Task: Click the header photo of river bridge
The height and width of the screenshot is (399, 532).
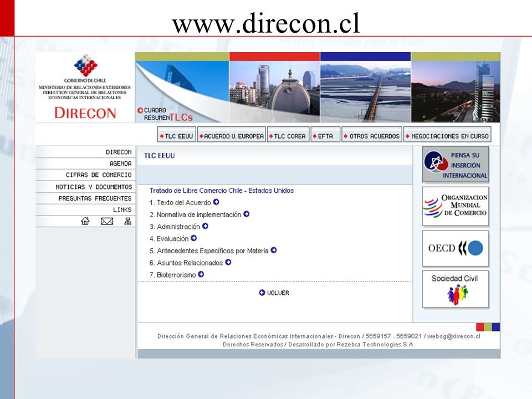Action: coord(365,91)
